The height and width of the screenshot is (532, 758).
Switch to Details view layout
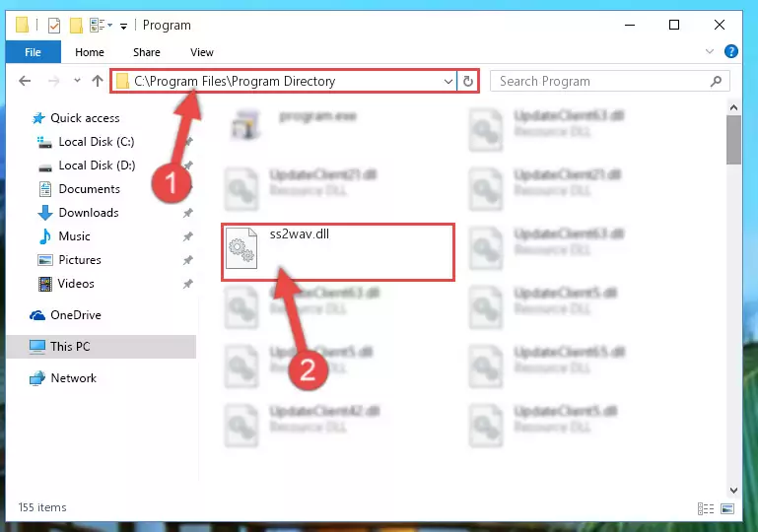pos(706,508)
